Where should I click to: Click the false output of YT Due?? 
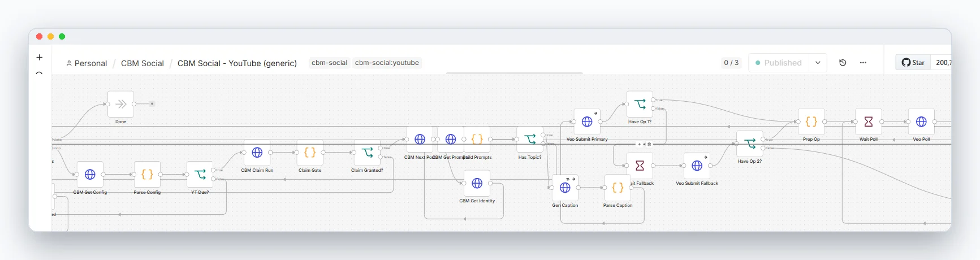213,179
